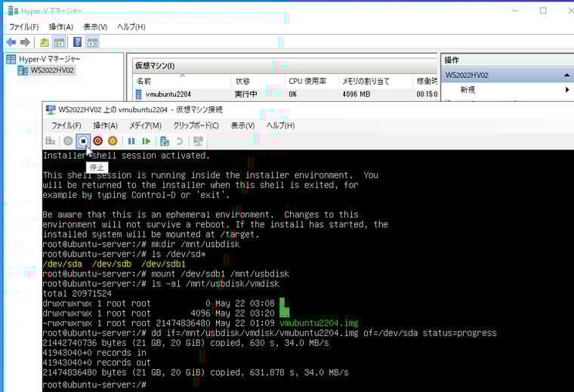The image size is (574, 392).
Task: Click the 0% CPU usage cell
Action: (x=292, y=94)
